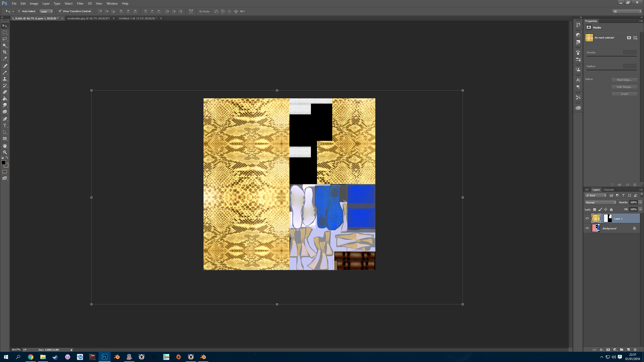This screenshot has width=644, height=362.
Task: Open the Auto-Select Layer dropdown
Action: pos(46,11)
